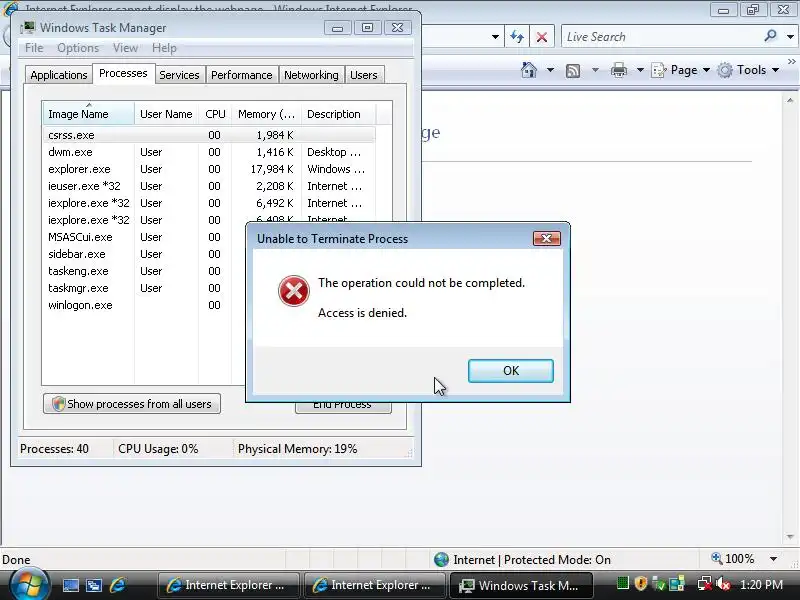Click the Zoom level 100% control

pos(733,559)
